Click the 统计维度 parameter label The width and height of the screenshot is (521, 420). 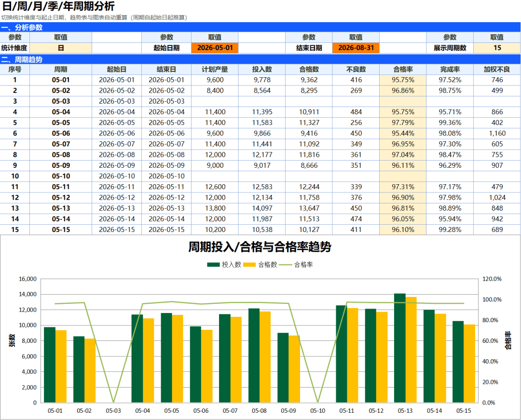(14, 48)
